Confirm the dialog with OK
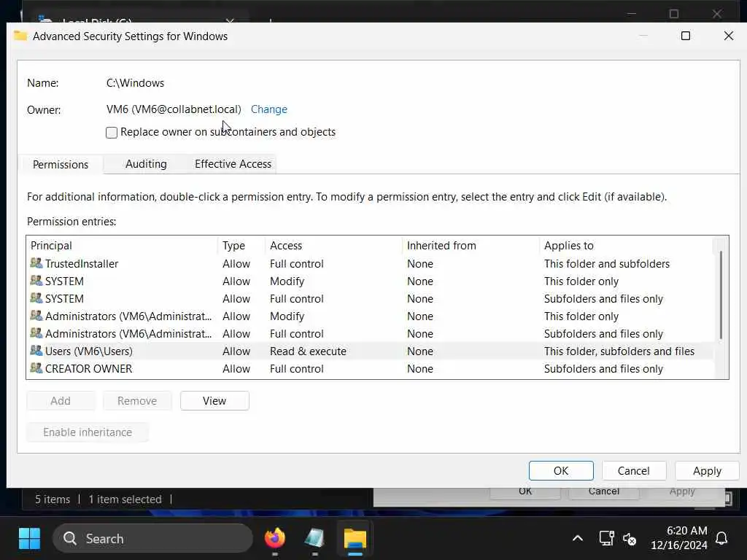 click(561, 470)
